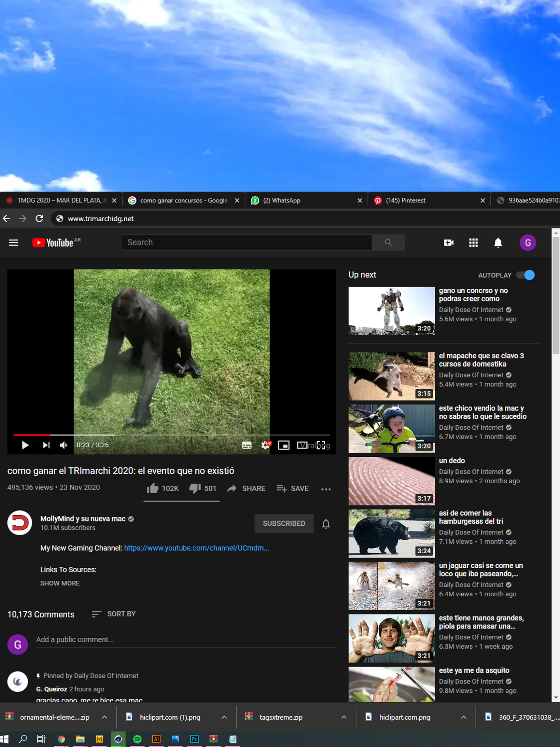This screenshot has width=560, height=747.
Task: Click the create video camera icon
Action: click(x=449, y=243)
